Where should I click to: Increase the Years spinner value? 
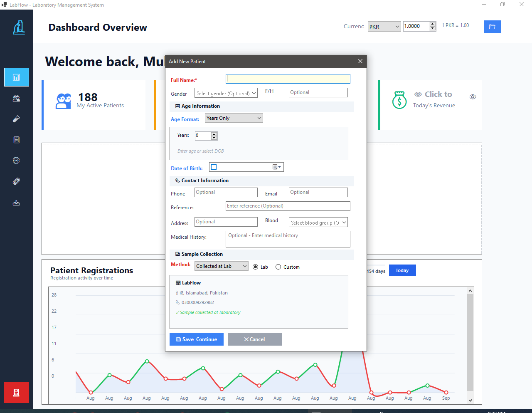click(214, 134)
